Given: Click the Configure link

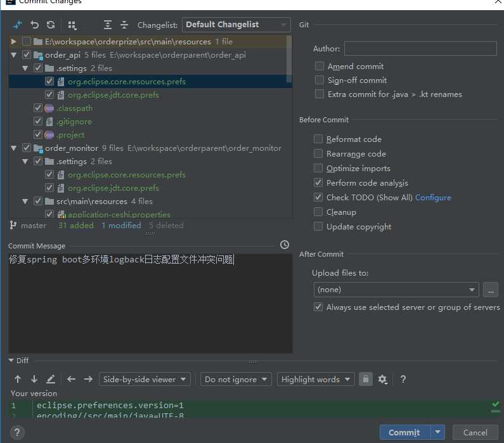Looking at the screenshot, I should 433,198.
